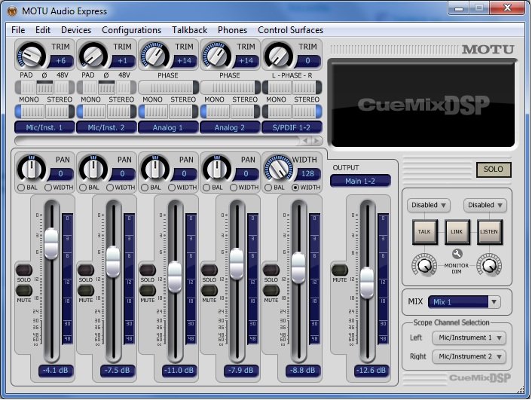Open the Disabled dropdown above LISTEN
Image resolution: width=532 pixels, height=400 pixels.
[x=485, y=205]
